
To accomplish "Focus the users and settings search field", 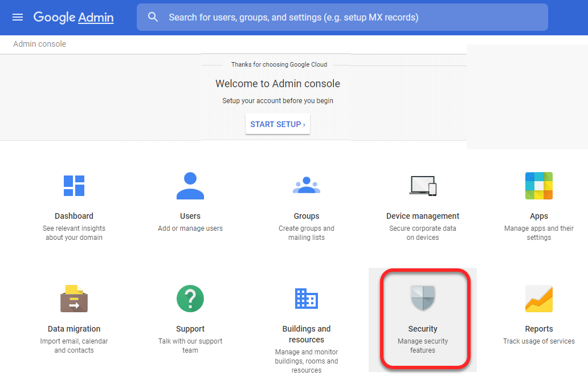I will (x=342, y=17).
